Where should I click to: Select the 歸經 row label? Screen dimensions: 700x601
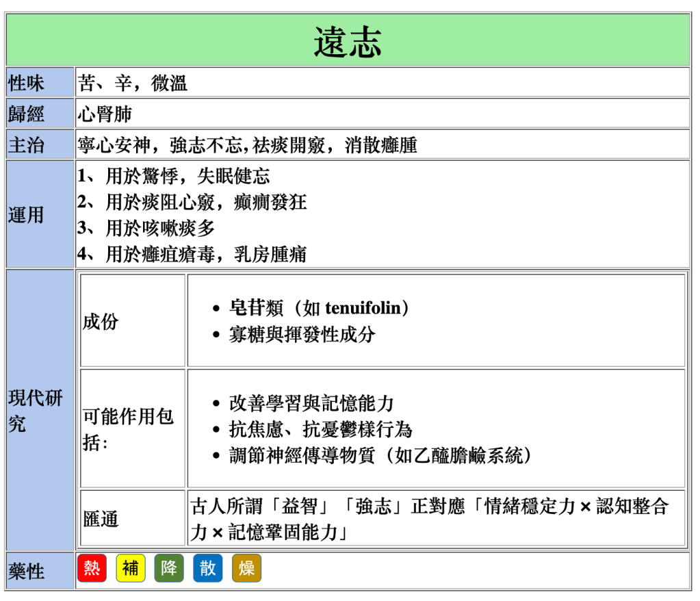(26, 114)
